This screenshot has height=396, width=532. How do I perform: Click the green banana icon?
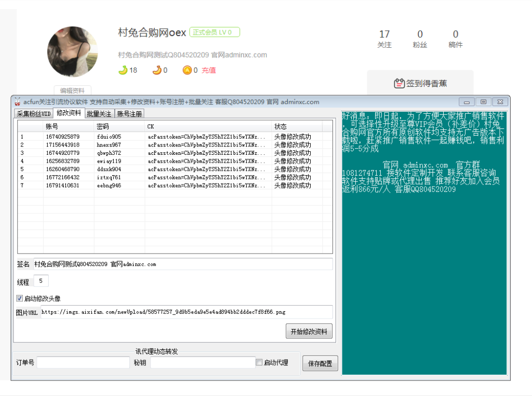(x=123, y=70)
